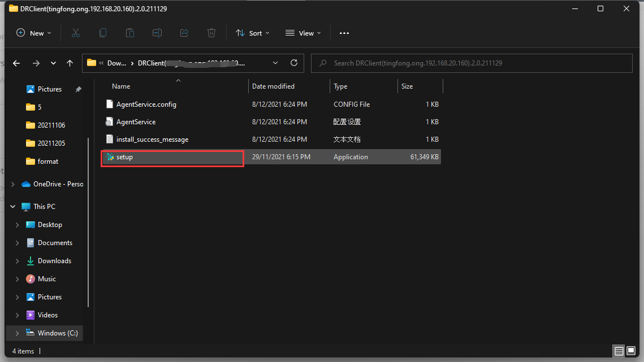Select the Downloads folder in sidebar
Image resolution: width=644 pixels, height=362 pixels.
(53, 260)
